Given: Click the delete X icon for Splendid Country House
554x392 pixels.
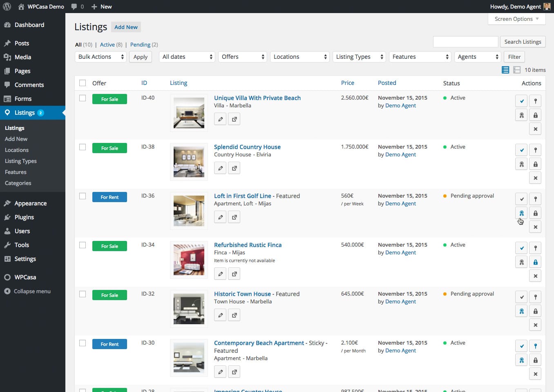Looking at the screenshot, I should pos(535,178).
